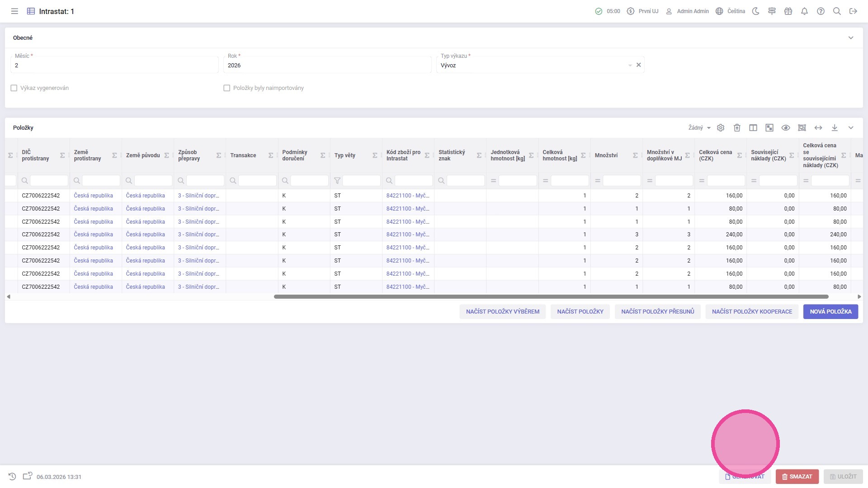Click the trash icon in Položky toolbar
Screen dimensions: 868x488
(737, 128)
